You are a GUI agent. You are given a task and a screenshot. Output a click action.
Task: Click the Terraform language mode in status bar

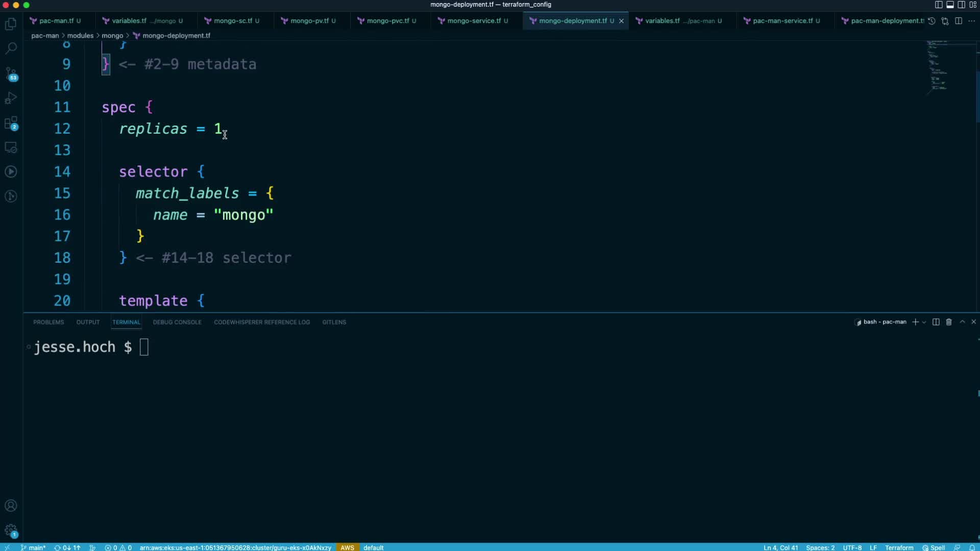tap(899, 547)
